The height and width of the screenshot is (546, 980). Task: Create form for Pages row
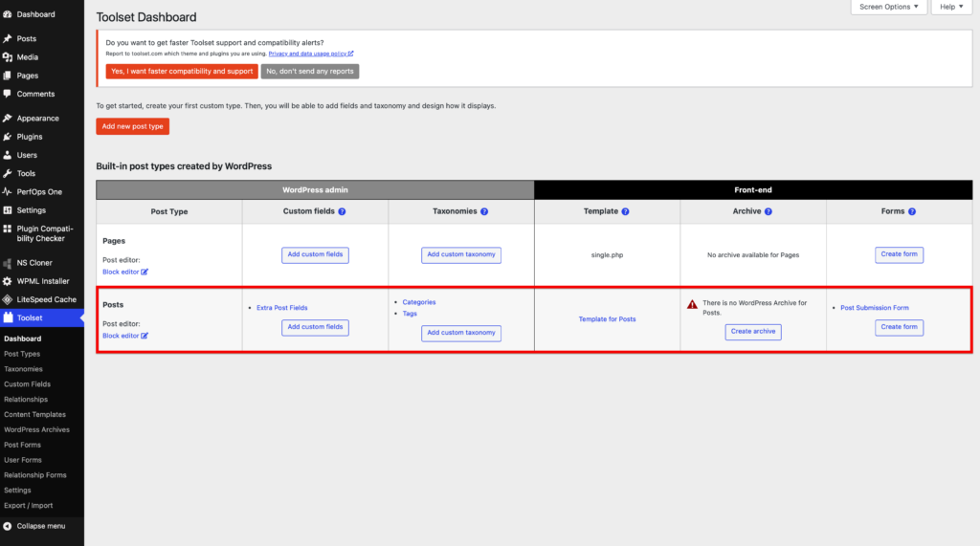pyautogui.click(x=900, y=255)
